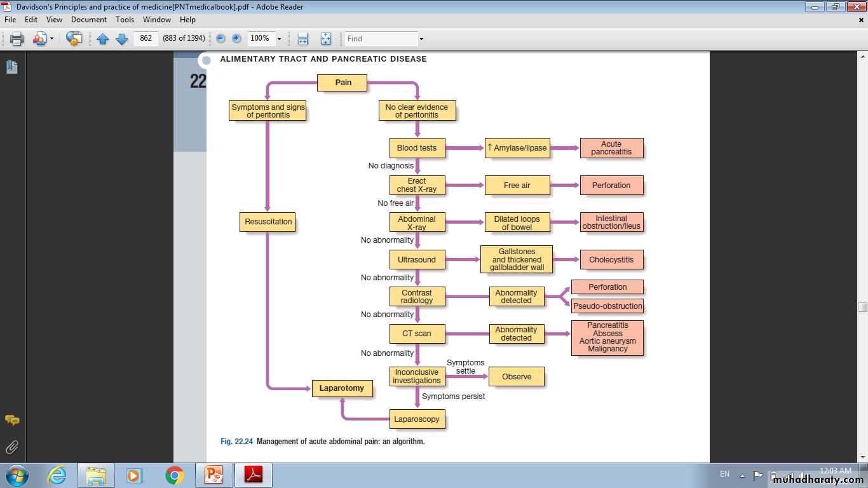
Task: Open the Tools menu
Action: click(x=125, y=20)
